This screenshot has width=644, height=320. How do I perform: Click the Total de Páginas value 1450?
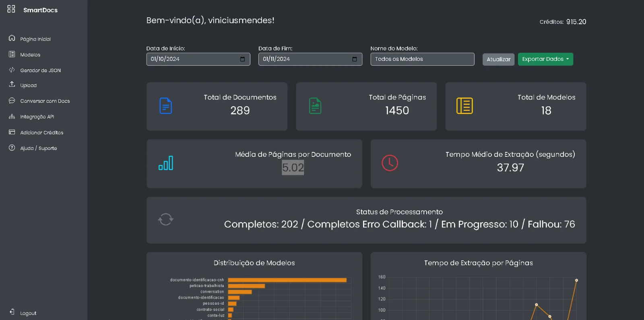pos(397,110)
